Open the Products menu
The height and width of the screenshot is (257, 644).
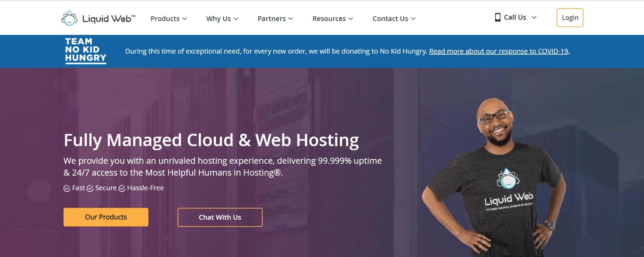click(x=169, y=19)
